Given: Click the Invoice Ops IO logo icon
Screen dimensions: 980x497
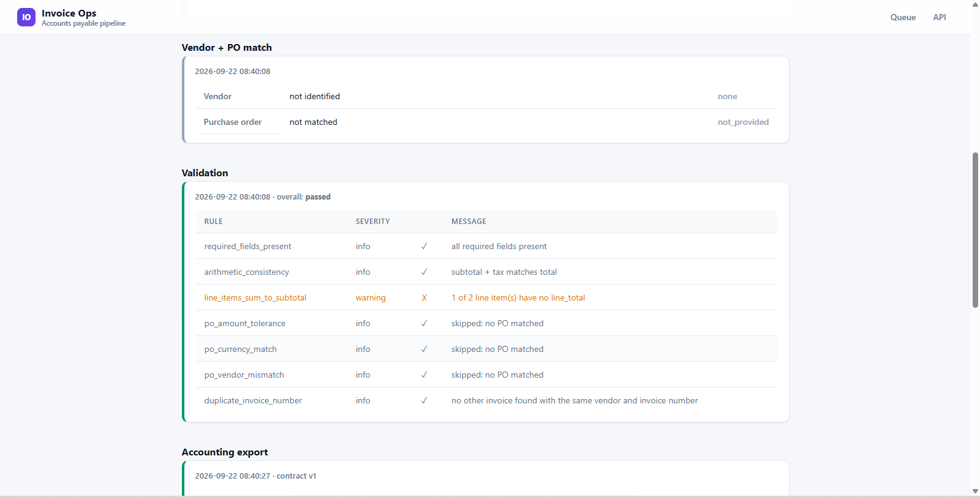Looking at the screenshot, I should [x=26, y=17].
